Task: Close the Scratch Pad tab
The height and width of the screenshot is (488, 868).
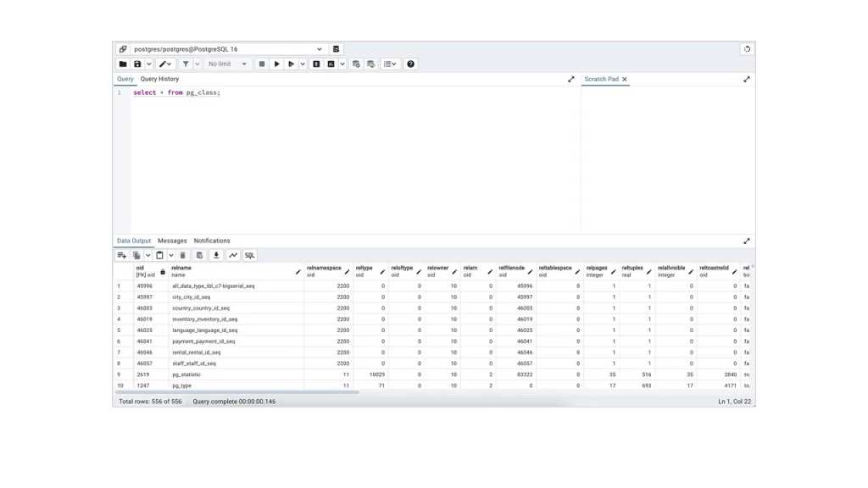Action: coord(625,80)
